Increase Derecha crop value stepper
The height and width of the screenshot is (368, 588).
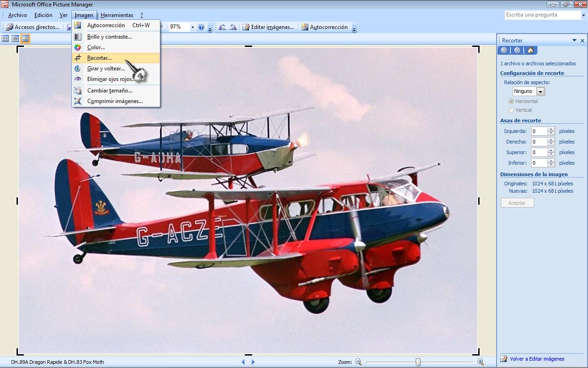click(x=551, y=140)
